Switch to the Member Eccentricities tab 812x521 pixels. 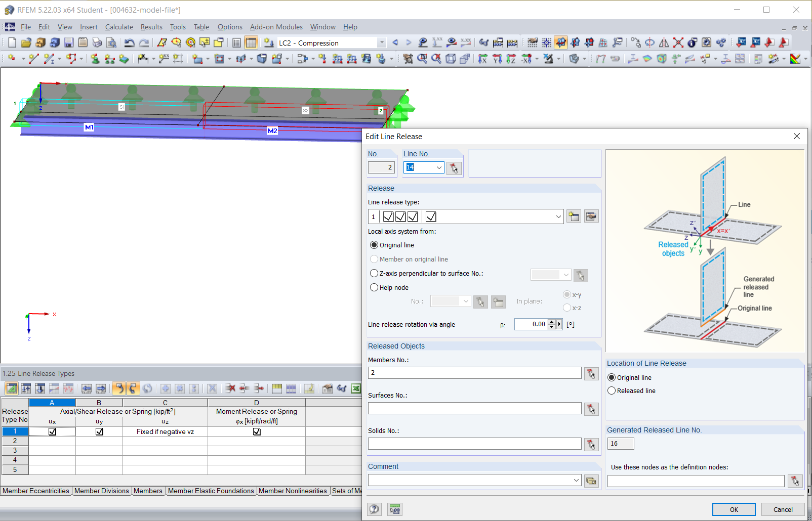click(x=36, y=491)
